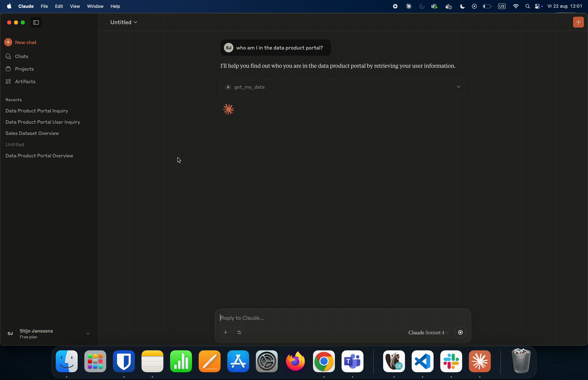Toggle Do Not Disturb moon icon

[x=462, y=6]
